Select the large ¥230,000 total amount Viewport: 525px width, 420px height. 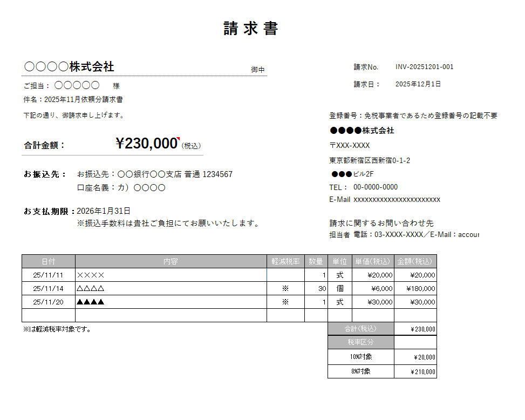point(146,144)
